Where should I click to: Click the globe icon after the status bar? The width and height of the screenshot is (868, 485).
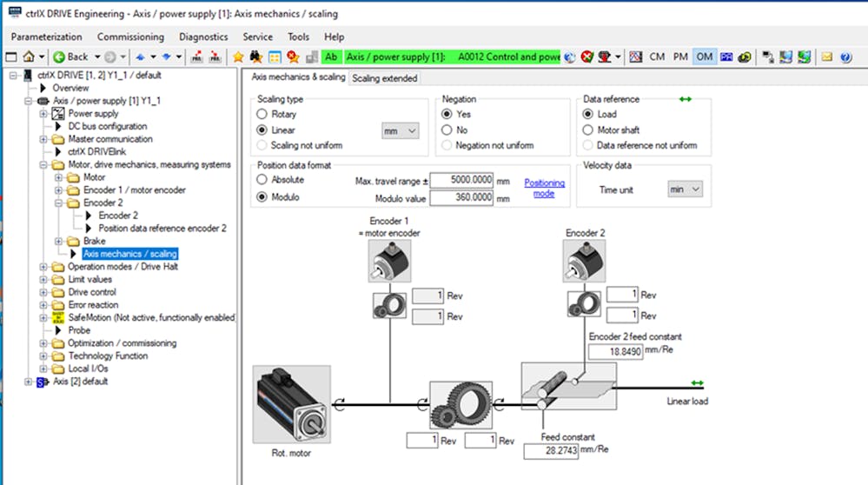(x=570, y=57)
